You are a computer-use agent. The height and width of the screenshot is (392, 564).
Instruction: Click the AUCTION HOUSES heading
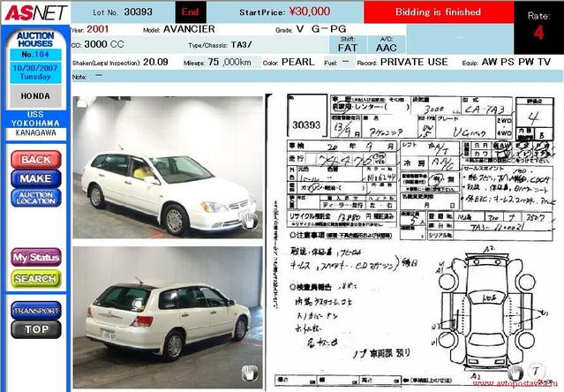(x=35, y=40)
